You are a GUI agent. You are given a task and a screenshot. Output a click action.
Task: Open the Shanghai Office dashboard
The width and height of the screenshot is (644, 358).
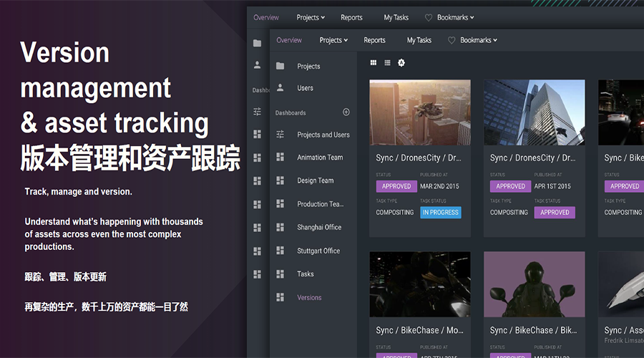point(319,227)
